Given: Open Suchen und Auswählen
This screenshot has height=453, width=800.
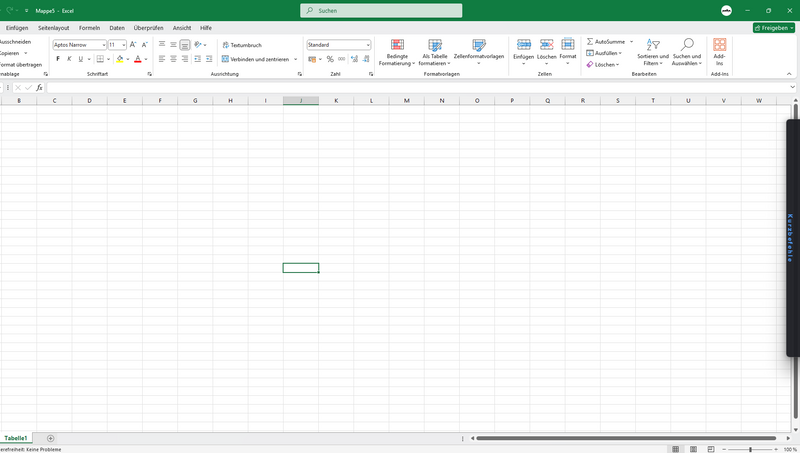Looking at the screenshot, I should (687, 52).
